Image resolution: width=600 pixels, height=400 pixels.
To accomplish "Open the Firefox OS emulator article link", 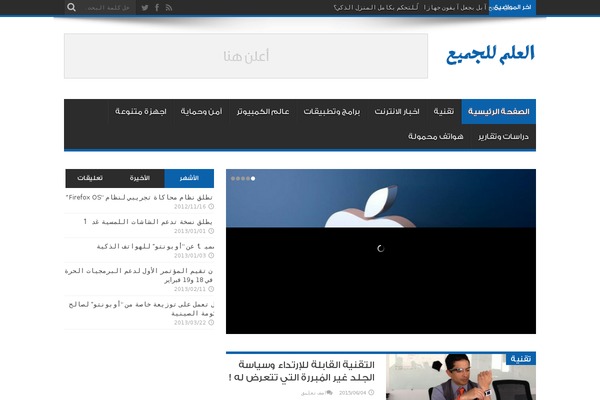I will click(x=139, y=198).
